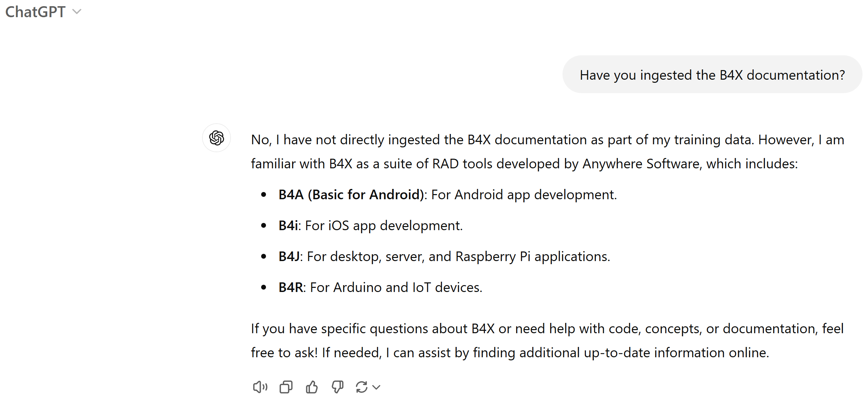
Task: Regenerate the response using the circular arrows icon
Action: (362, 387)
